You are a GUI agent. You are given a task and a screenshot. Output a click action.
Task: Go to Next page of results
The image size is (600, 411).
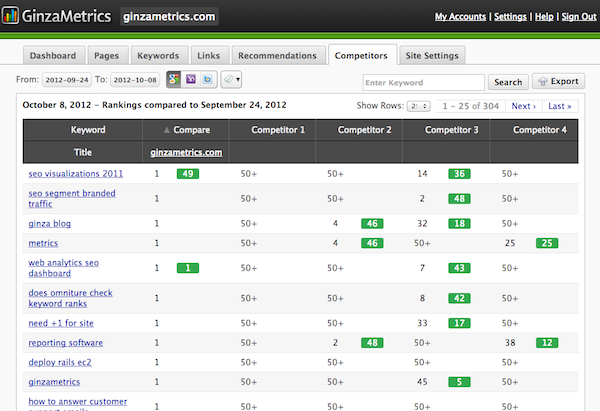click(x=523, y=106)
